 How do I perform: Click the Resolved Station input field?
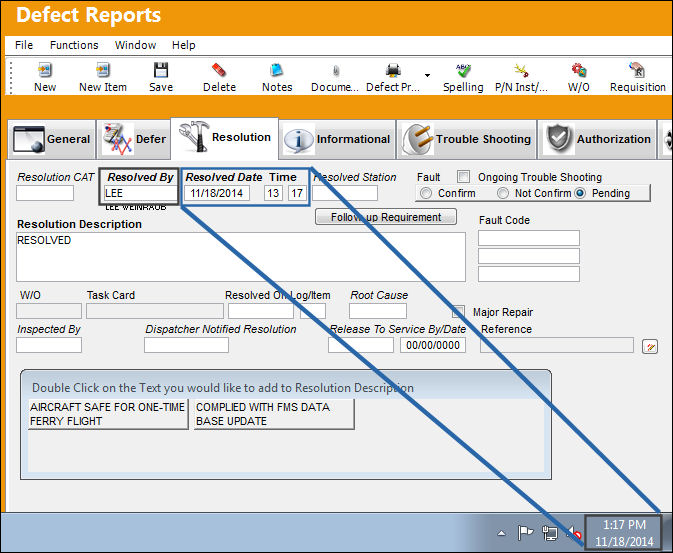pos(345,193)
